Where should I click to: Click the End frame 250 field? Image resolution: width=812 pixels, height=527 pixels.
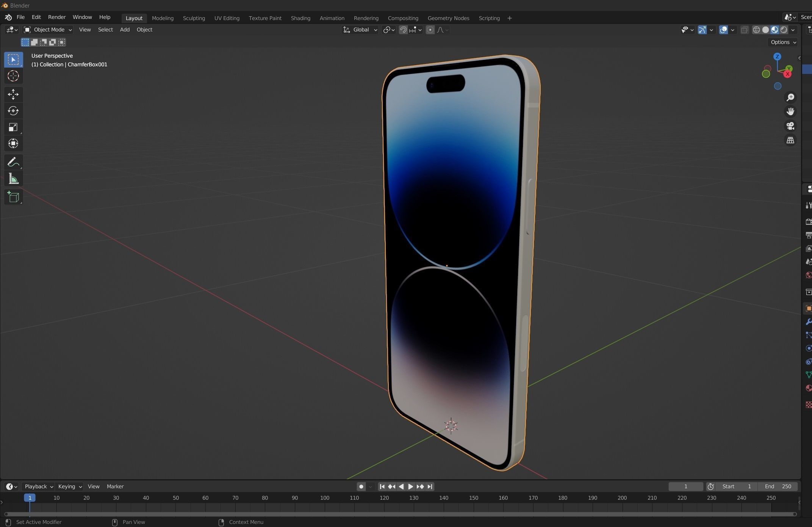pyautogui.click(x=778, y=486)
